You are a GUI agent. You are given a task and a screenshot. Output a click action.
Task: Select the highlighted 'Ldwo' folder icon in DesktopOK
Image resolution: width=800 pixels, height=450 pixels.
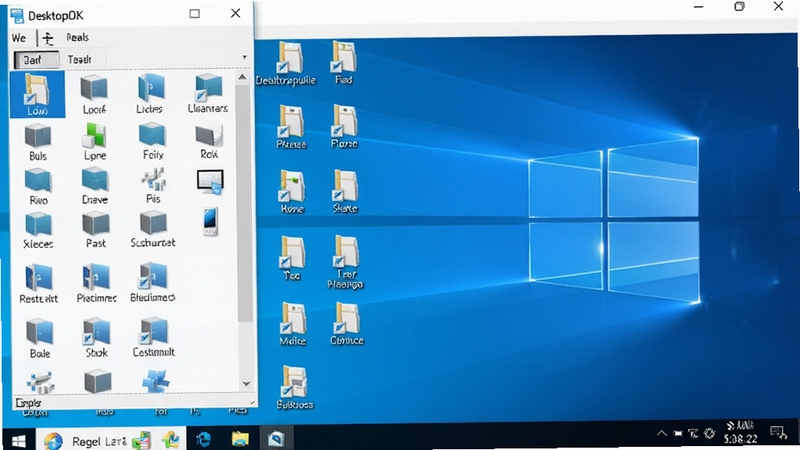(37, 94)
